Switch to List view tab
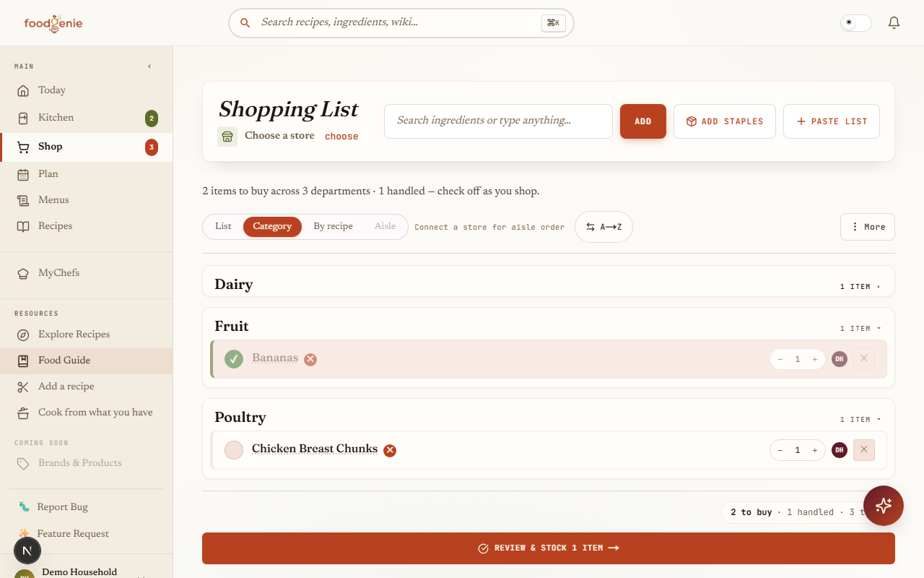Screen dimensions: 924x578 pyautogui.click(x=223, y=227)
